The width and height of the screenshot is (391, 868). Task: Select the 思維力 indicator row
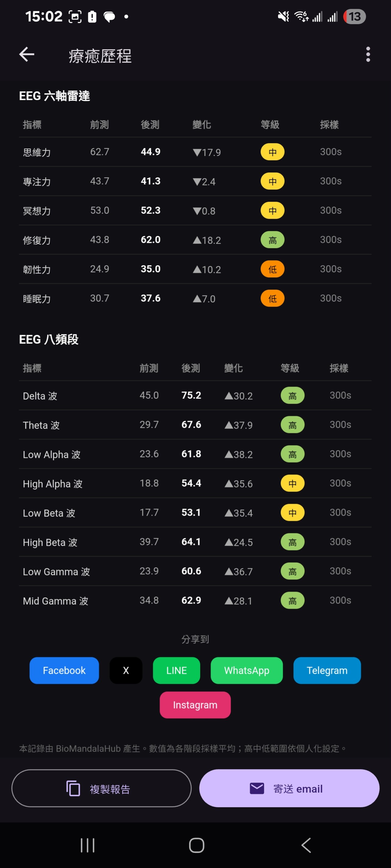coord(195,152)
